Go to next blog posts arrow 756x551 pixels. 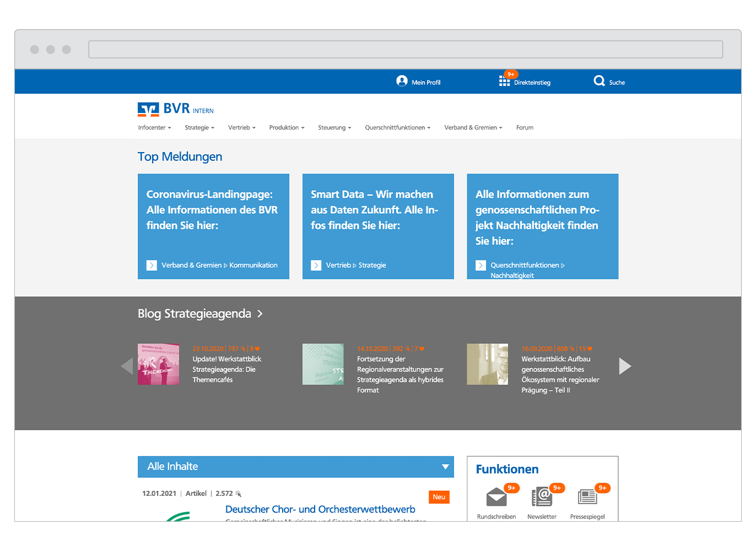625,366
